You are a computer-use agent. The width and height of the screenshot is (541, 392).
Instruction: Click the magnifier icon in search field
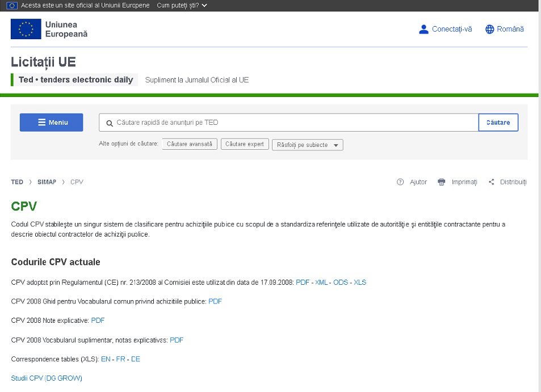click(110, 123)
